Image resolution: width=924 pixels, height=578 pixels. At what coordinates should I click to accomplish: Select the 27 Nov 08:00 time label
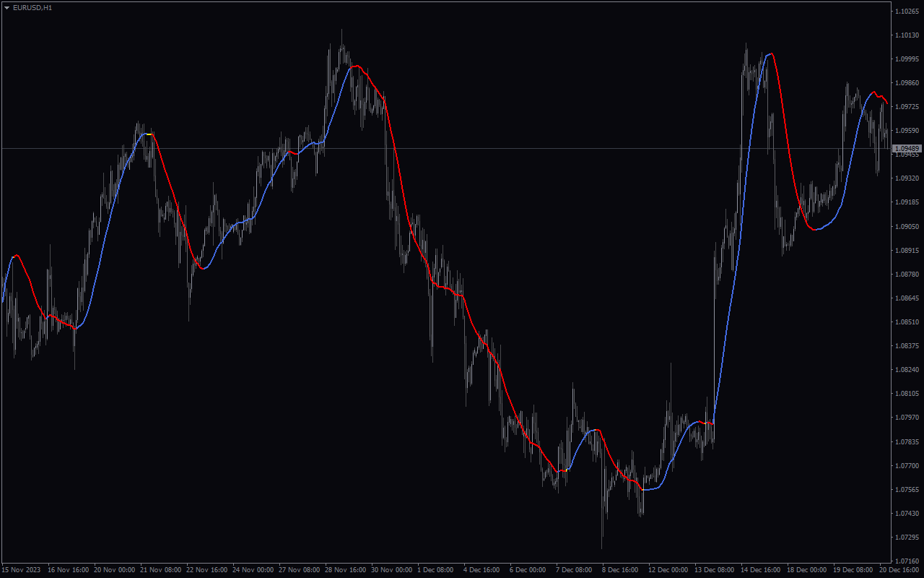click(299, 570)
